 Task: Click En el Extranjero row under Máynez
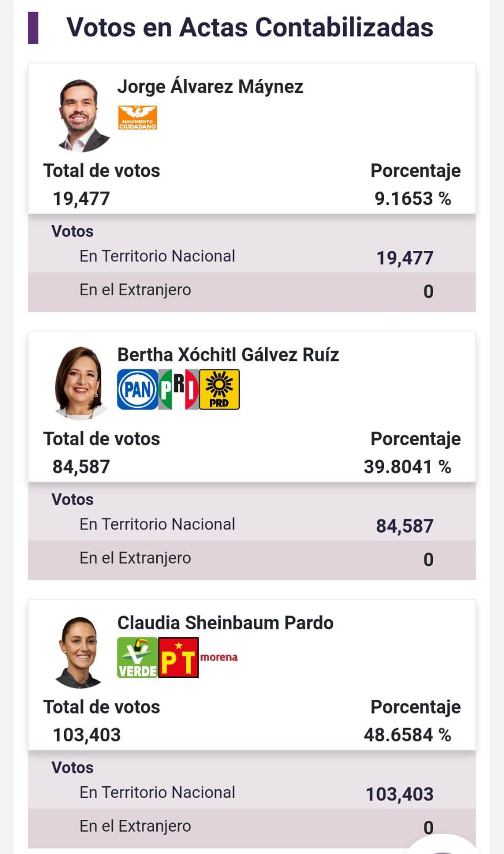tap(252, 291)
